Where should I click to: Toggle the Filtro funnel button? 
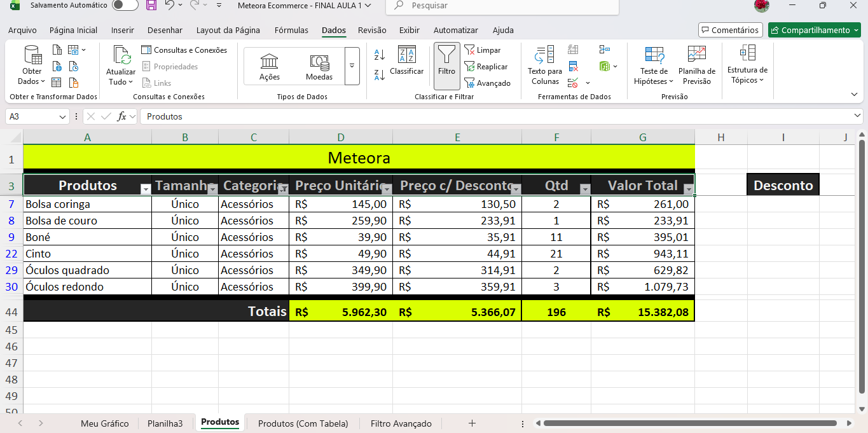pyautogui.click(x=447, y=66)
